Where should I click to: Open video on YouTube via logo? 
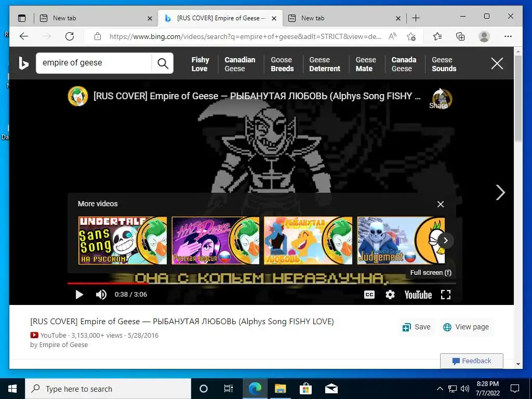coord(418,295)
